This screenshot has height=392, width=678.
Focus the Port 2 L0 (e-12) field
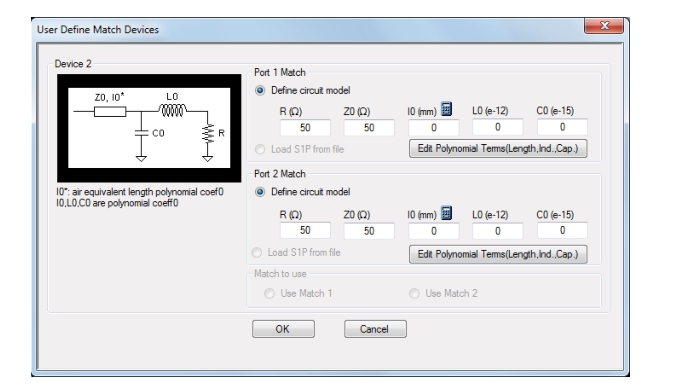point(498,231)
